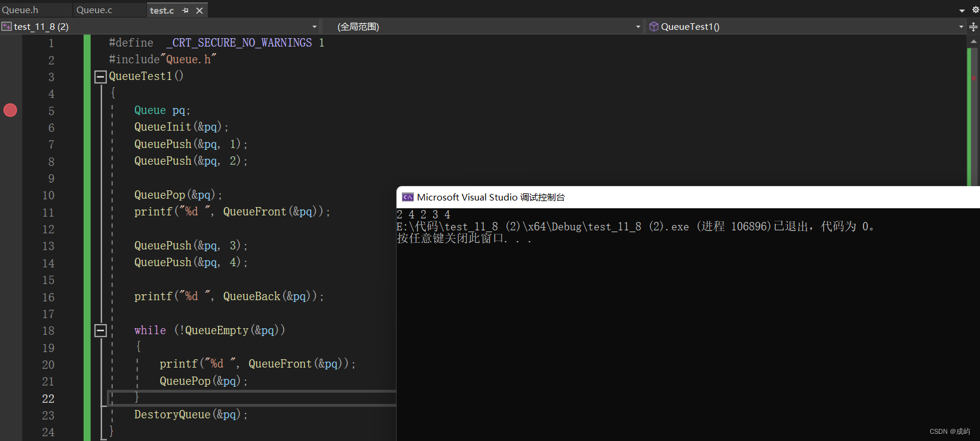Click line number 1 in the gutter
Image resolution: width=980 pixels, height=441 pixels.
click(51, 43)
